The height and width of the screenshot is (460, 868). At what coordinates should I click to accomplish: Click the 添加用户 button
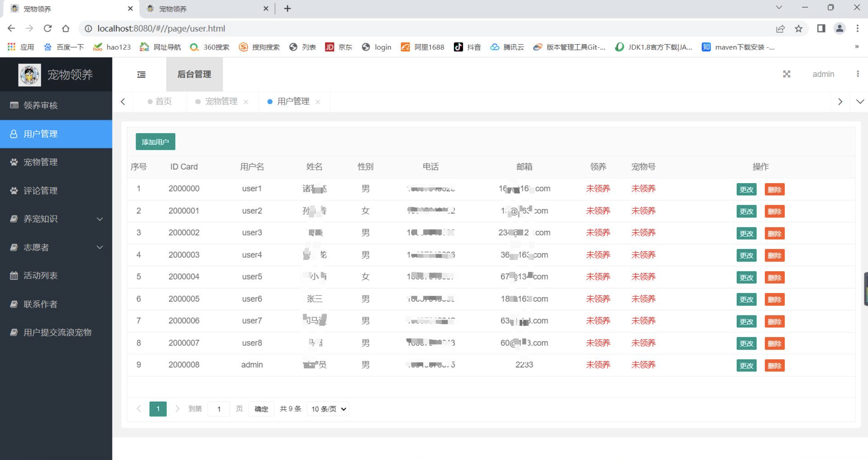155,142
